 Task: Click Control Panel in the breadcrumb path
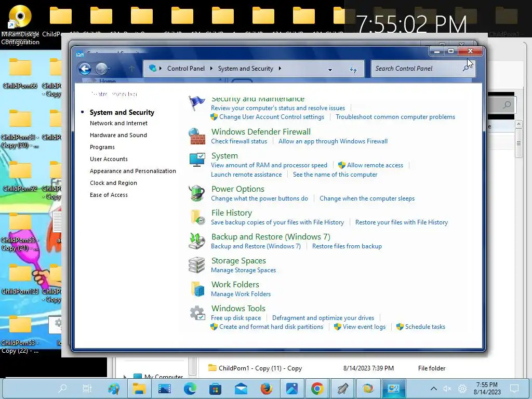pos(186,69)
